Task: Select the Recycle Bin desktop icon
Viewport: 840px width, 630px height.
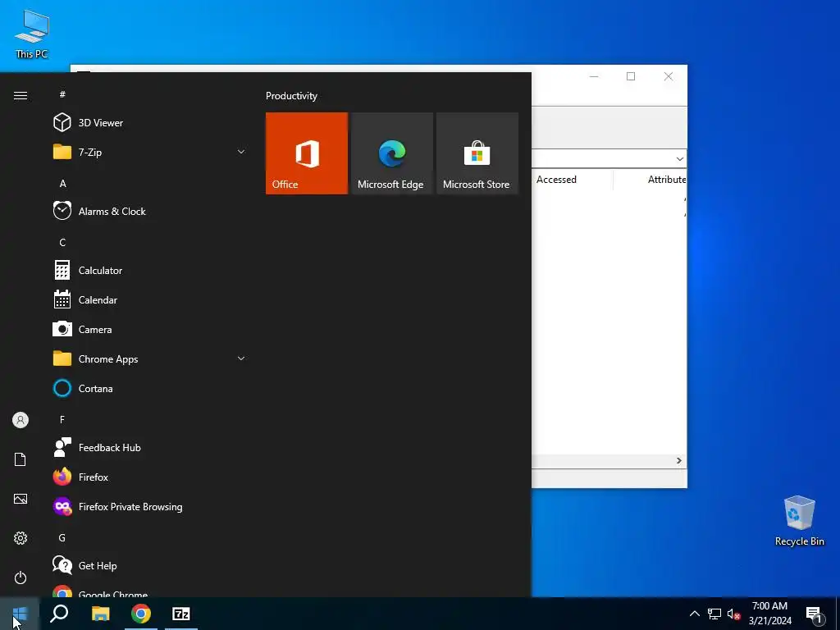Action: [x=799, y=521]
